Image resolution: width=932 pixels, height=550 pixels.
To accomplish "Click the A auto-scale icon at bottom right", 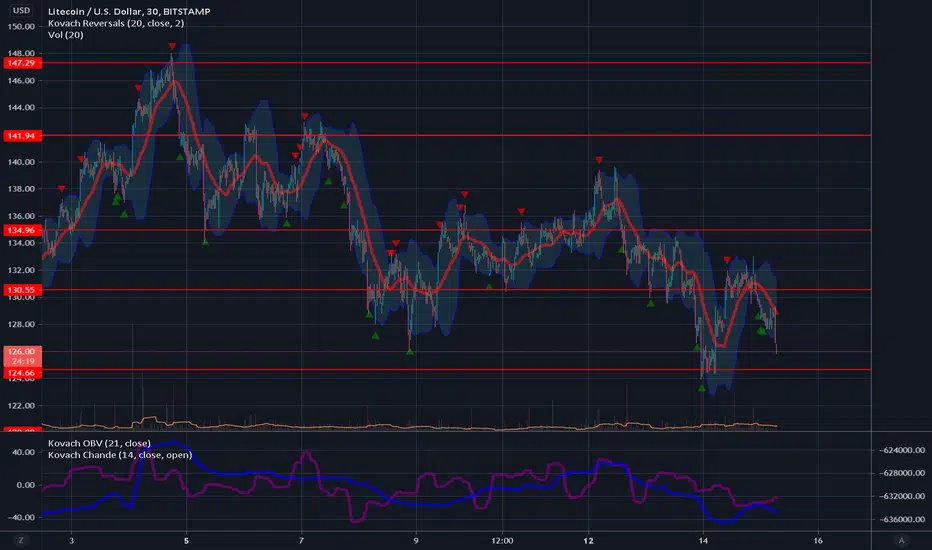I will (901, 540).
